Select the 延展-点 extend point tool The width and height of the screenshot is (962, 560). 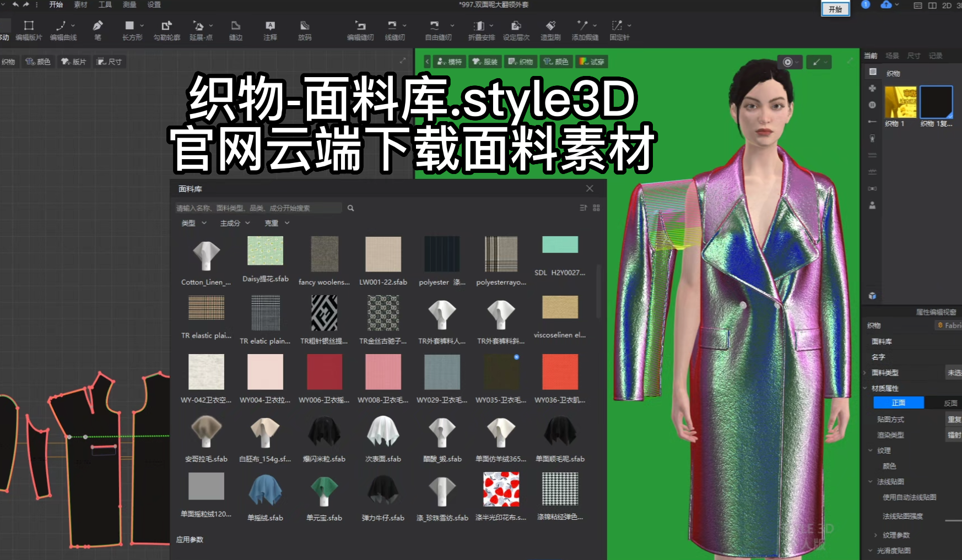coord(201,30)
